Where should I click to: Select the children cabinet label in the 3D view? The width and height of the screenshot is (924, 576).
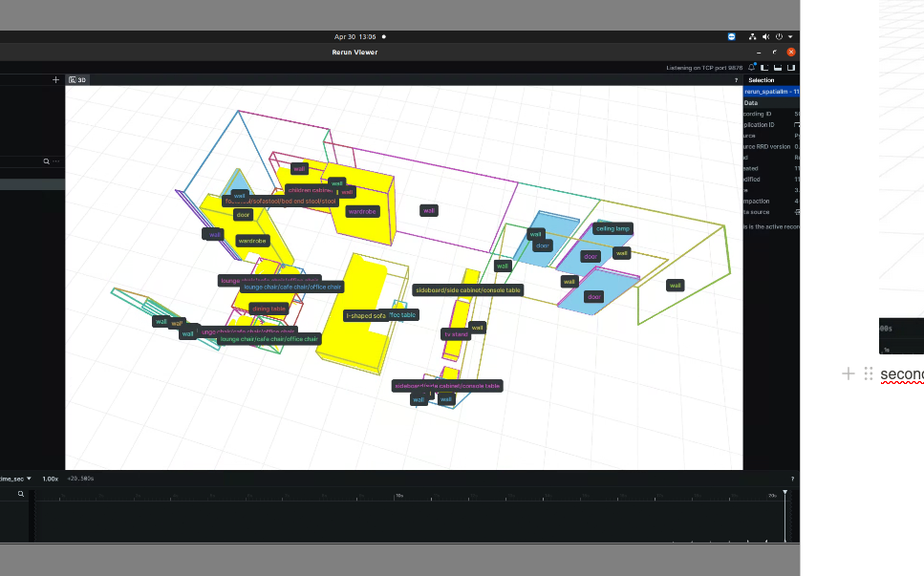[x=310, y=190]
